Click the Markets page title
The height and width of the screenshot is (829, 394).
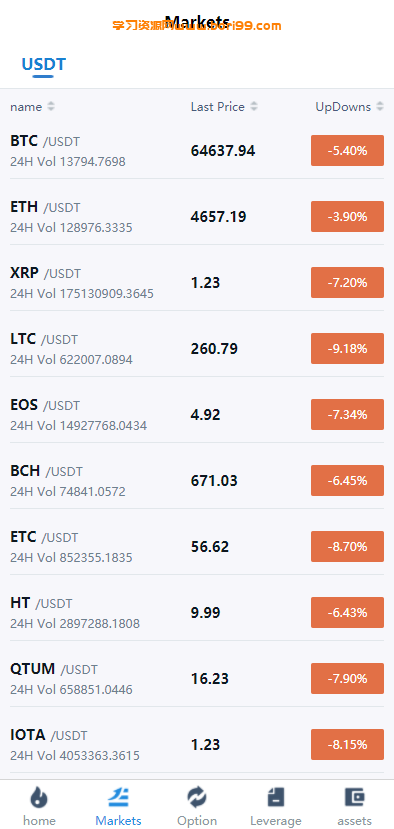click(x=197, y=22)
